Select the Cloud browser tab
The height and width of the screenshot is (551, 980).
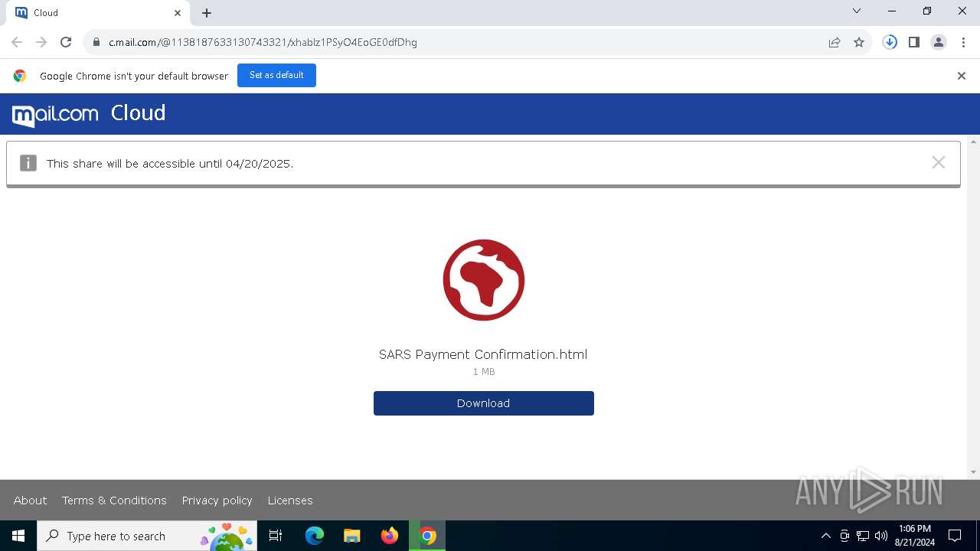point(98,13)
